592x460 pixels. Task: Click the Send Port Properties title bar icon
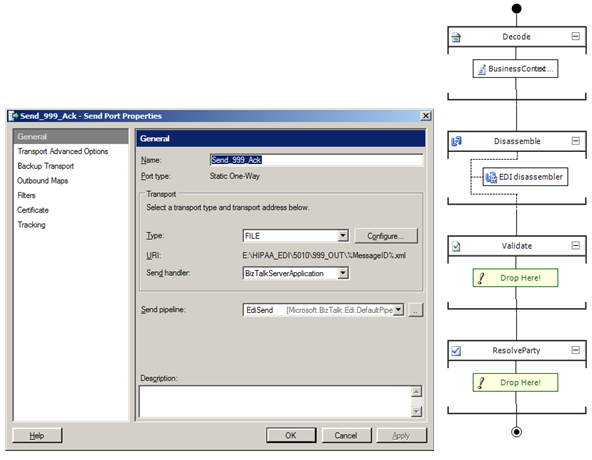click(x=14, y=116)
